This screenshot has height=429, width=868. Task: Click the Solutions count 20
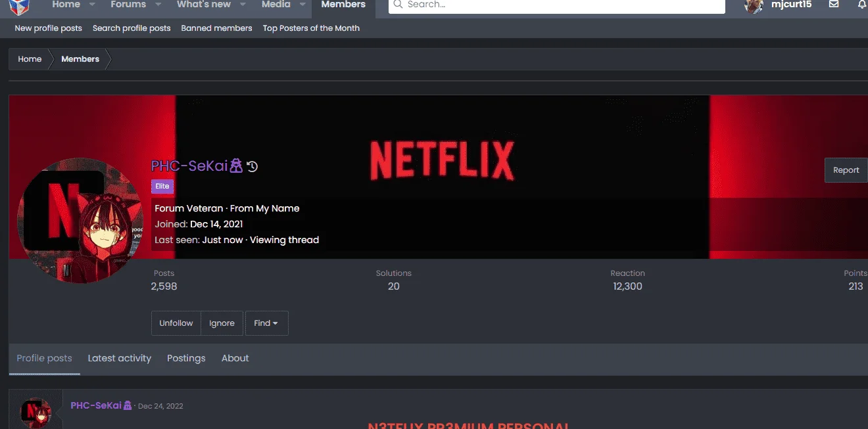tap(393, 286)
